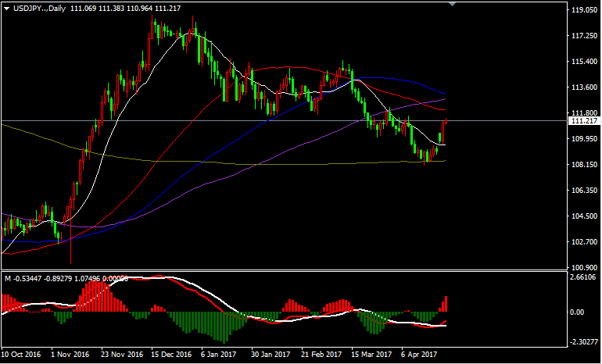Click the highlighted current price label 111.217
The image size is (602, 364).
(x=584, y=121)
